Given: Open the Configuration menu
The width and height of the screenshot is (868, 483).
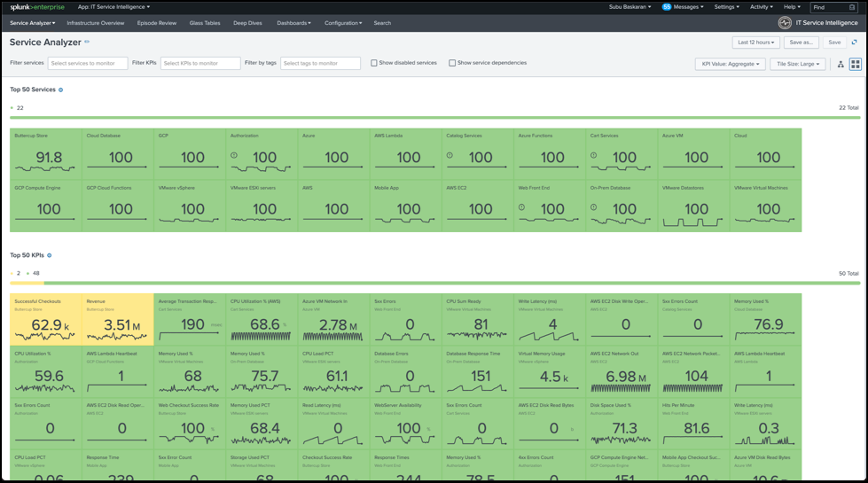Looking at the screenshot, I should (343, 23).
